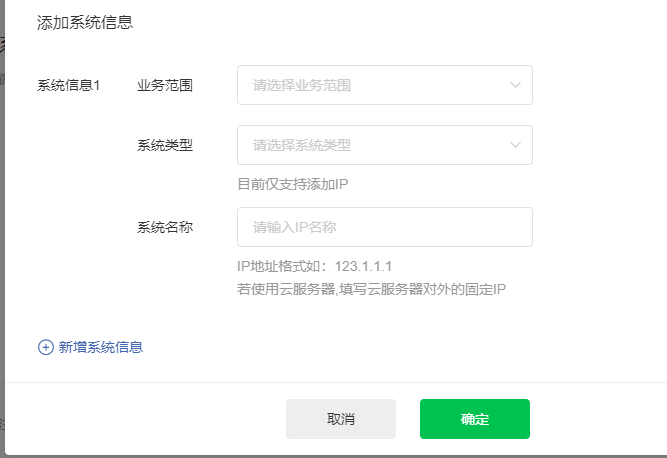Click the dimmed overlay left of dialog
667x458 pixels.
click(x=2, y=230)
